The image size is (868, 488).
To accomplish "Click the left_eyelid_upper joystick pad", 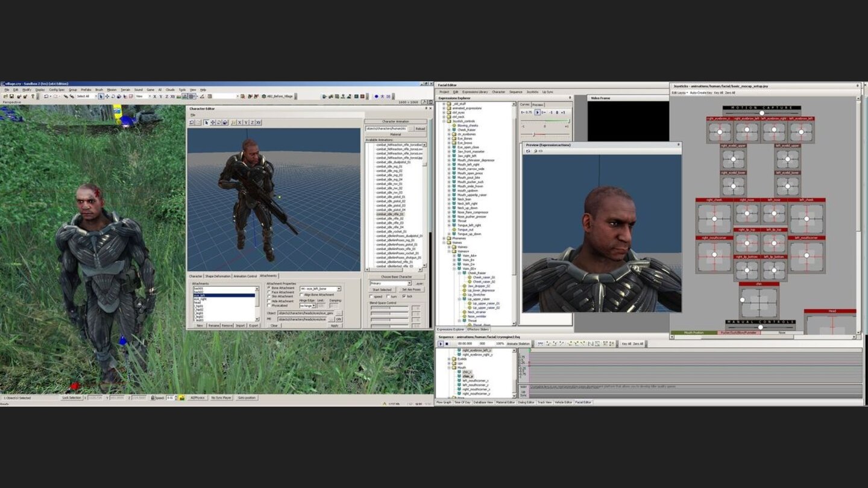I will (x=788, y=159).
